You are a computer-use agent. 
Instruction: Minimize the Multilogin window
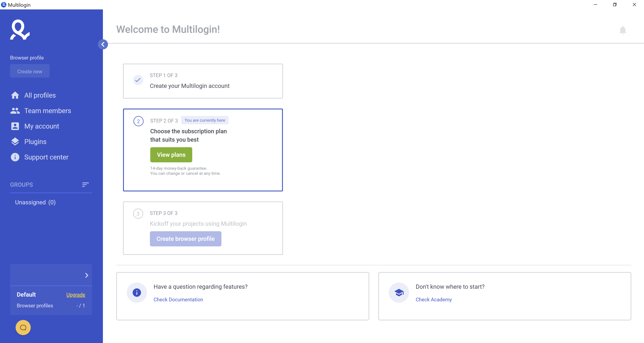595,5
